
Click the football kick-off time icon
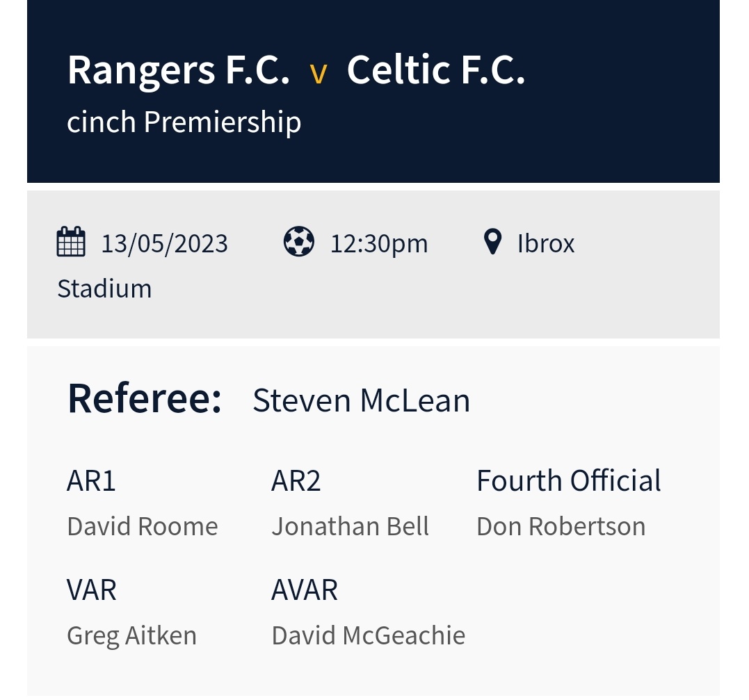[299, 243]
